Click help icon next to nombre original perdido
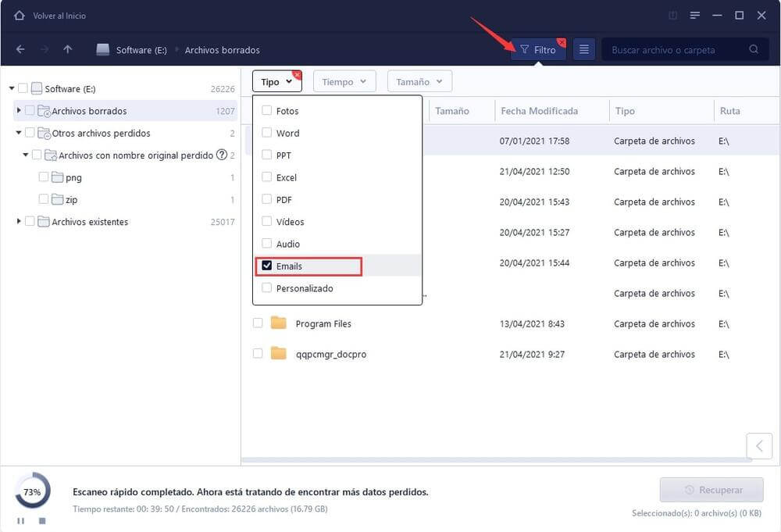Viewport: 781px width, 532px height. (x=222, y=155)
